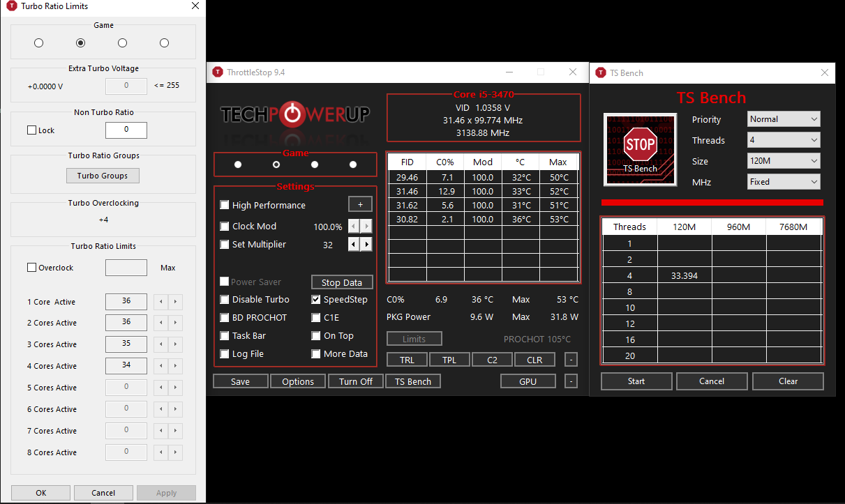Open the Turbo Groups dialog
The height and width of the screenshot is (504, 845).
click(x=103, y=176)
